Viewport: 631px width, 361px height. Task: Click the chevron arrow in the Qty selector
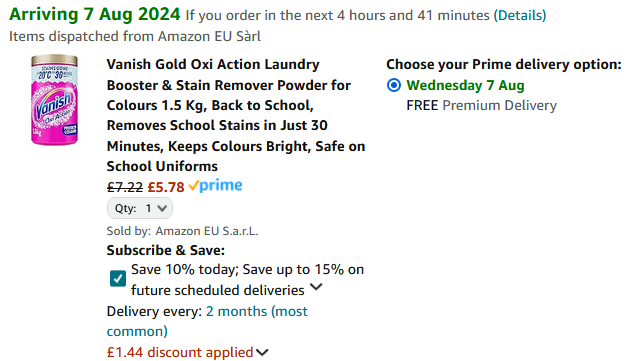[162, 208]
